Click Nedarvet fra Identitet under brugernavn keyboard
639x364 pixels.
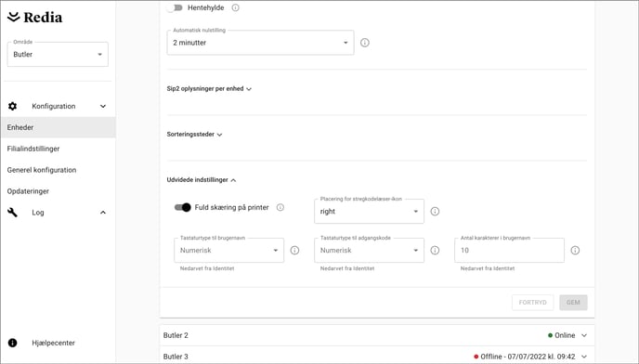point(207,268)
